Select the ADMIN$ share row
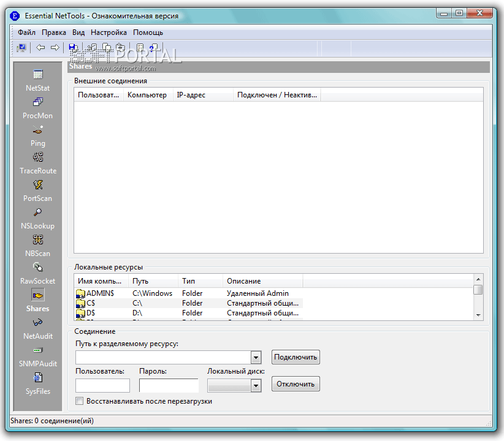This screenshot has height=441, width=504. pos(189,293)
